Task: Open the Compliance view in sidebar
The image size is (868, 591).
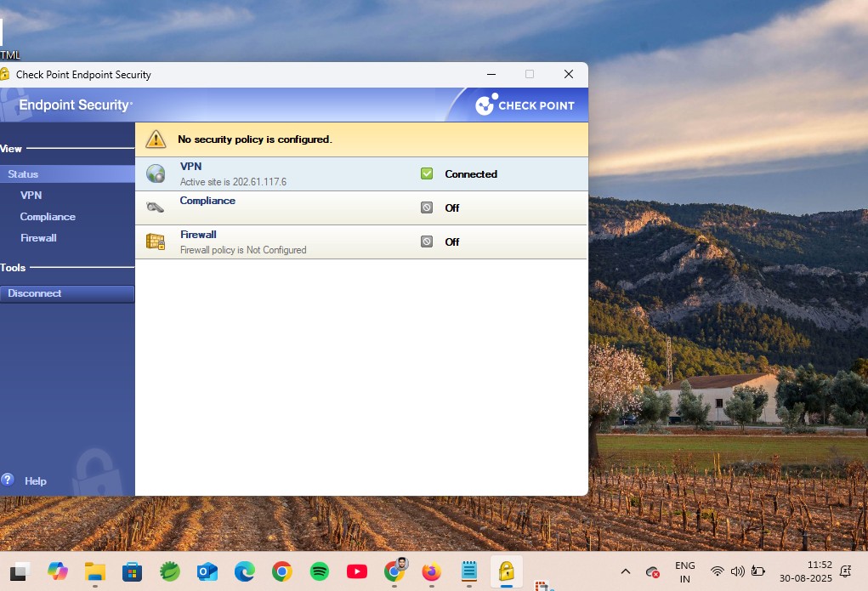Action: coord(48,217)
